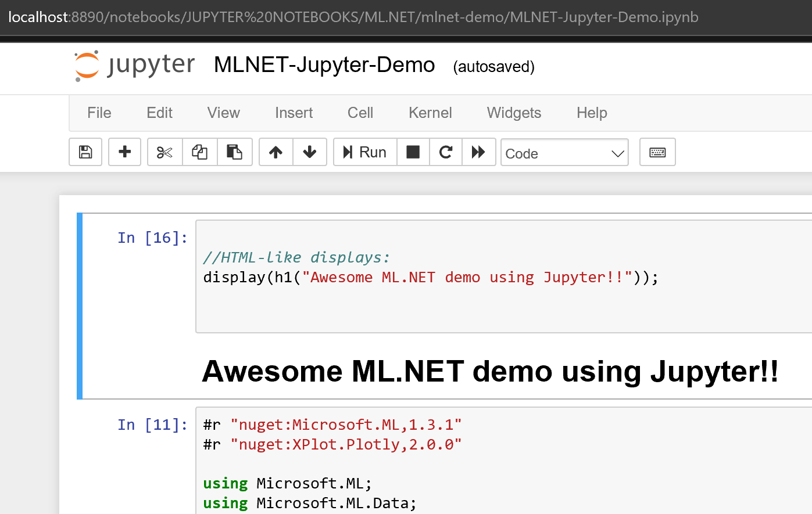Open the Insert menu
Screen dimensions: 812x514
(294, 113)
